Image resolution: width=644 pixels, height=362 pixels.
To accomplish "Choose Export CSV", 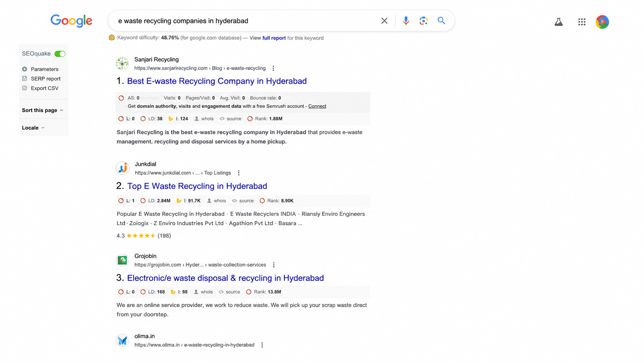I will coord(45,88).
